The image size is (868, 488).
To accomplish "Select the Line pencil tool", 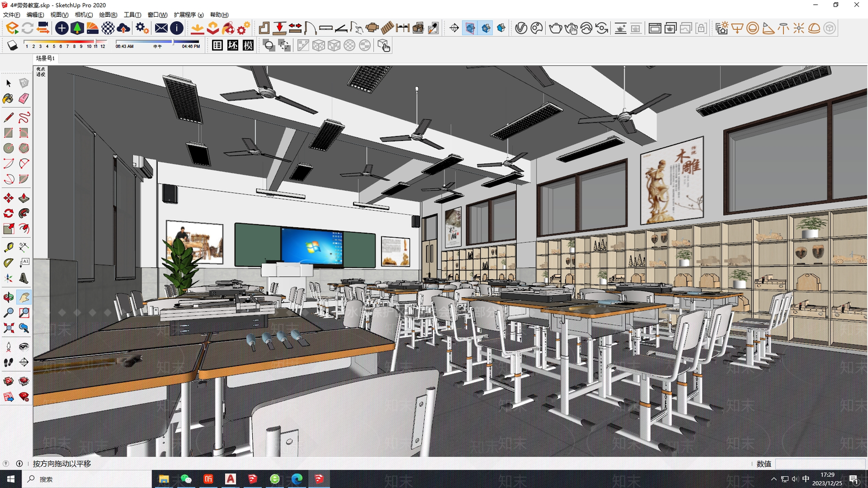I will pyautogui.click(x=8, y=117).
